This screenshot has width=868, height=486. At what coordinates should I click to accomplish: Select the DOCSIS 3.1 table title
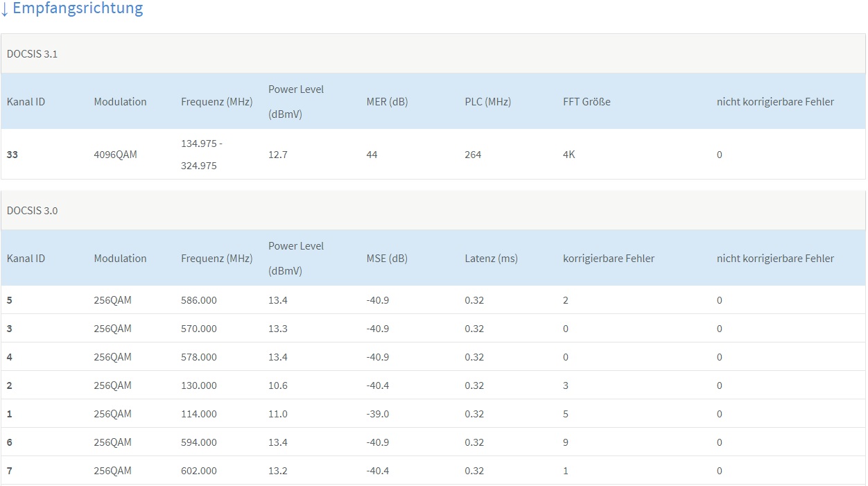click(32, 54)
